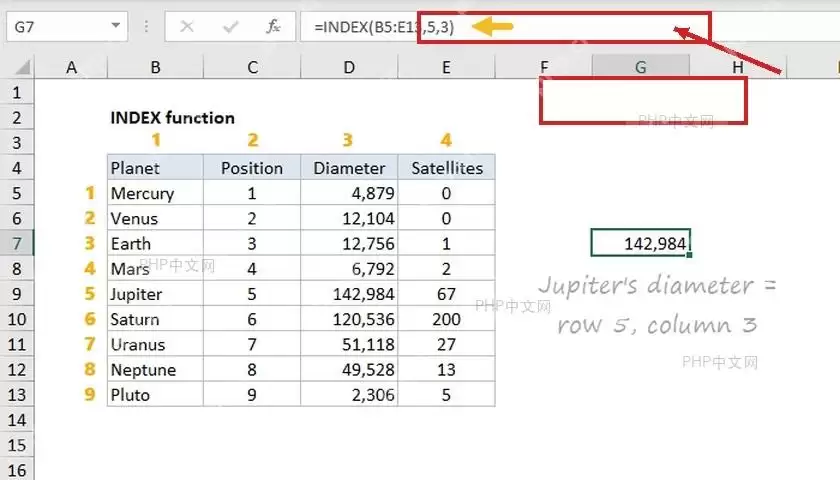Select column B header
840x480 pixels.
[x=155, y=67]
